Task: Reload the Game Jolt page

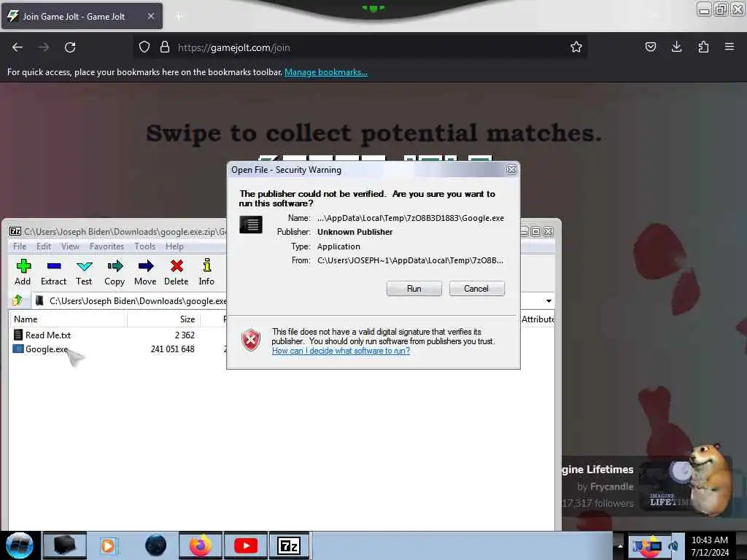Action: pos(70,47)
